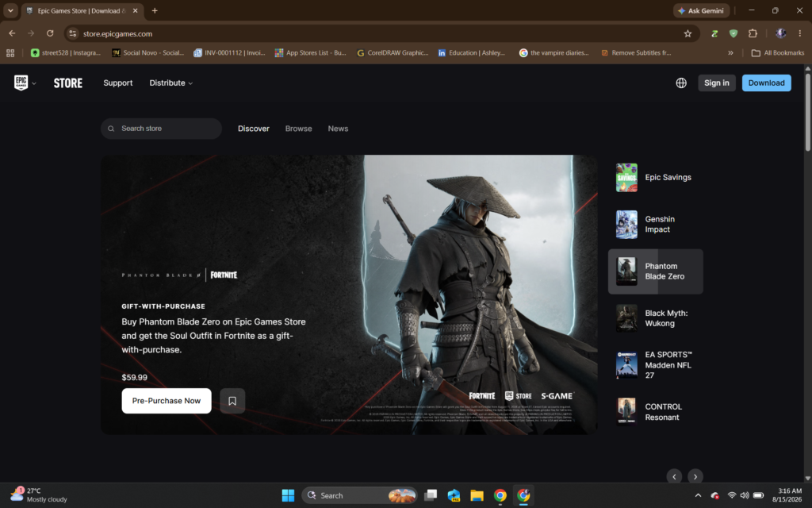Click the previous arrow carousel button
This screenshot has width=812, height=508.
pos(674,476)
